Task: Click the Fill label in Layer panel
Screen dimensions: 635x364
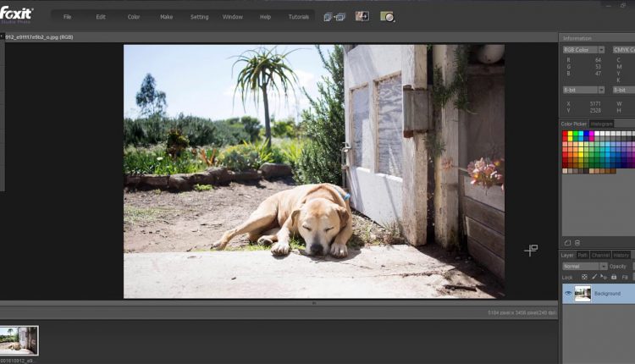Action: (625, 278)
